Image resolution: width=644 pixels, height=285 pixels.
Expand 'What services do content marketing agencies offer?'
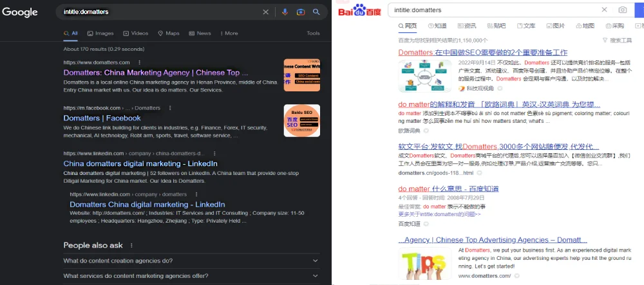(191, 276)
